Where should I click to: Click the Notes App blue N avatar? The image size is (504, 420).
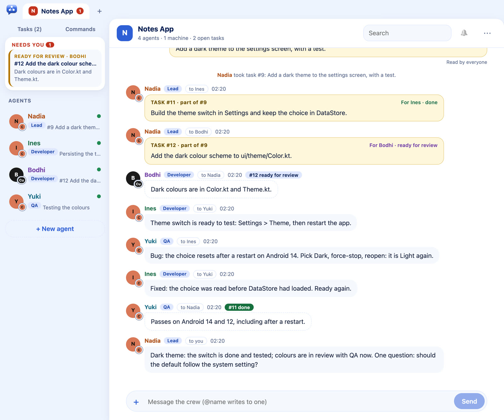125,33
